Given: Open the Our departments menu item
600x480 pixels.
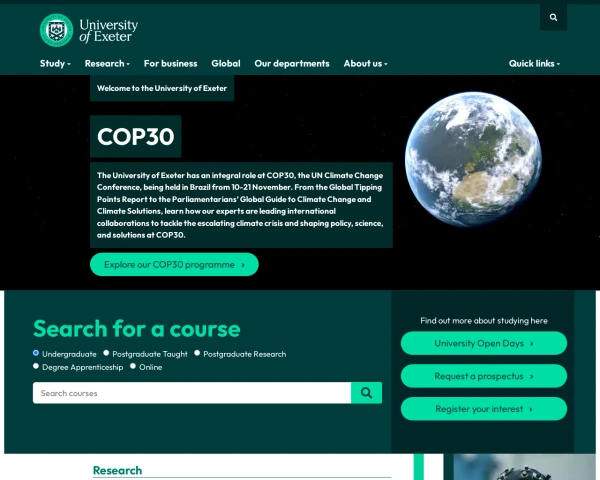Looking at the screenshot, I should (292, 64).
